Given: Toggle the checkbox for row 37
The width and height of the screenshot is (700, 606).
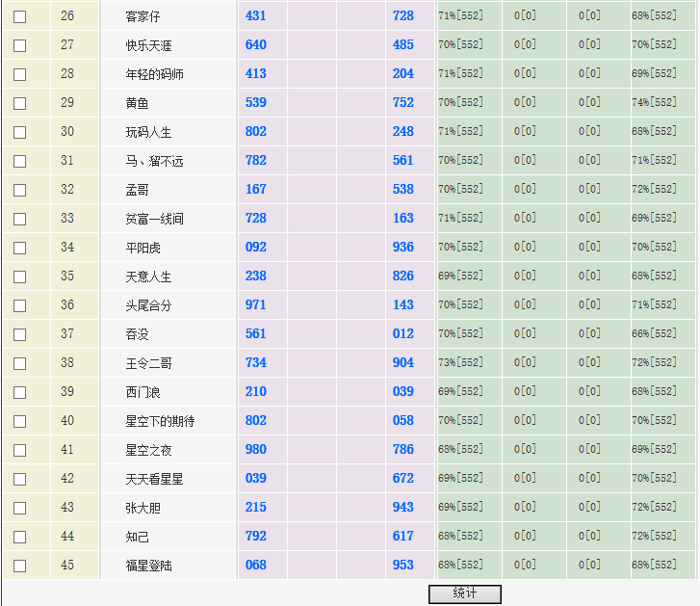Looking at the screenshot, I should click(x=19, y=334).
